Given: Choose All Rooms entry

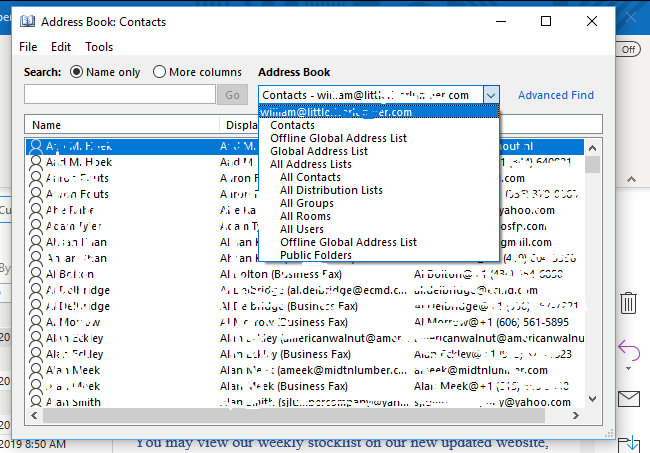Looking at the screenshot, I should pyautogui.click(x=305, y=216).
